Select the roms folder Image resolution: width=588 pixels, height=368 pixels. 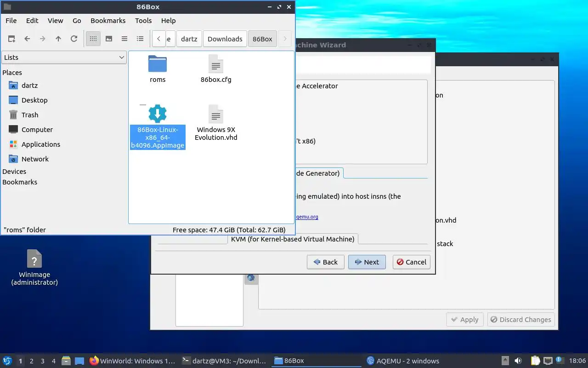(x=158, y=69)
